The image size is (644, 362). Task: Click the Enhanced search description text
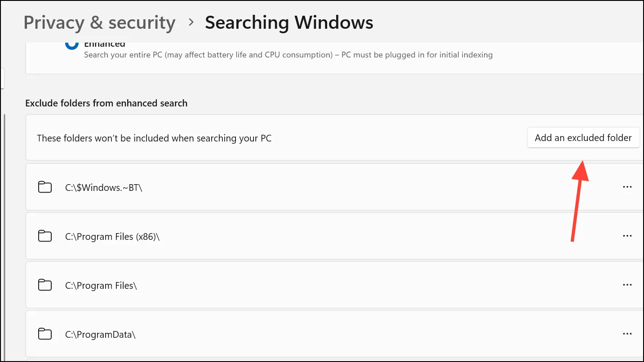(288, 55)
